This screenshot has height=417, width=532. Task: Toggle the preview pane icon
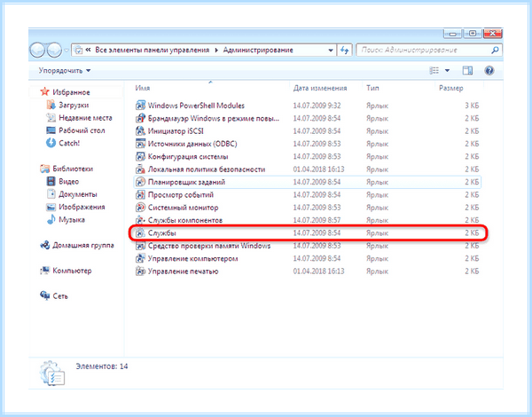[467, 71]
